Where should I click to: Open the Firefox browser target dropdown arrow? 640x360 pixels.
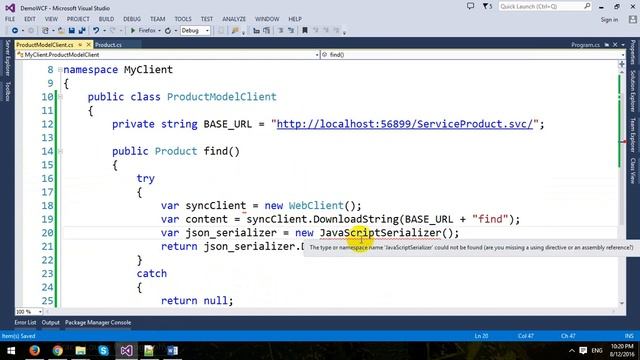pos(159,31)
